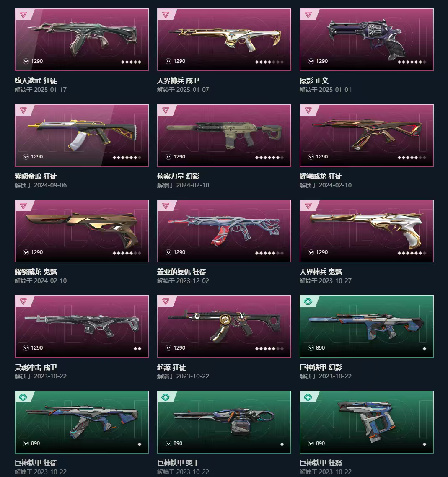Select the 巨神铁甲 狂徒 rifle skin image
The height and width of the screenshot is (477, 448).
point(81,422)
